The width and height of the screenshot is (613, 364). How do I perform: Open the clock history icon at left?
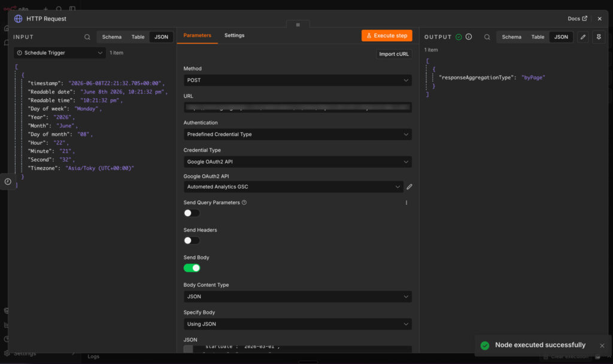[7, 182]
